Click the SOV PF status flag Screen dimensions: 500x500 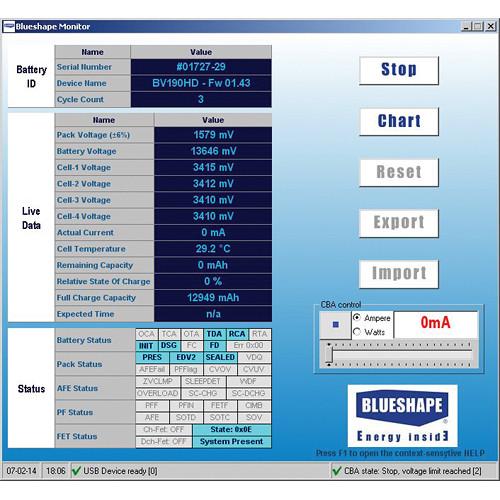pyautogui.click(x=254, y=417)
